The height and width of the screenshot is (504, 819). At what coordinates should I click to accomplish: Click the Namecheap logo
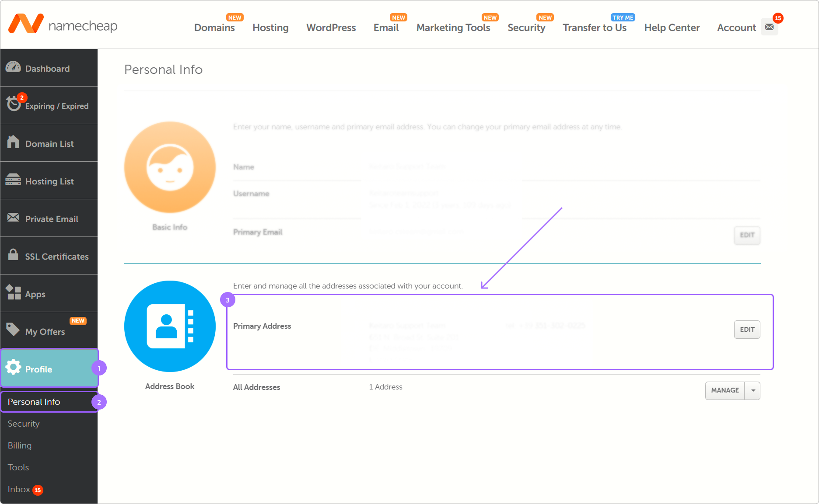(63, 24)
